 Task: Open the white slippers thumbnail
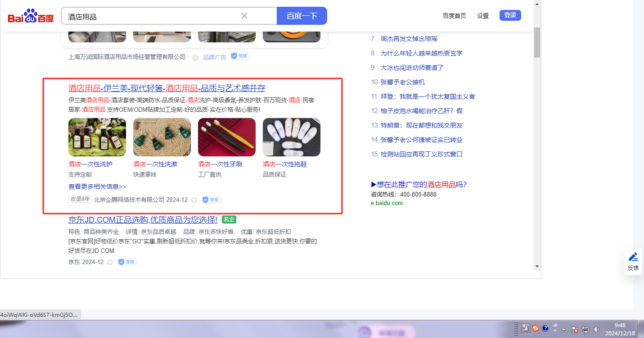[292, 137]
